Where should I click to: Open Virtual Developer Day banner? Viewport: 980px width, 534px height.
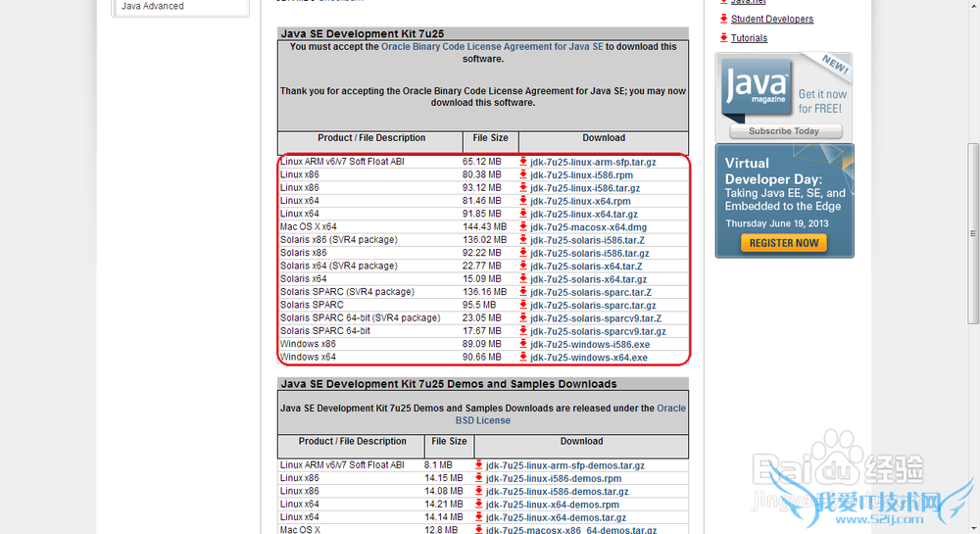[x=784, y=201]
